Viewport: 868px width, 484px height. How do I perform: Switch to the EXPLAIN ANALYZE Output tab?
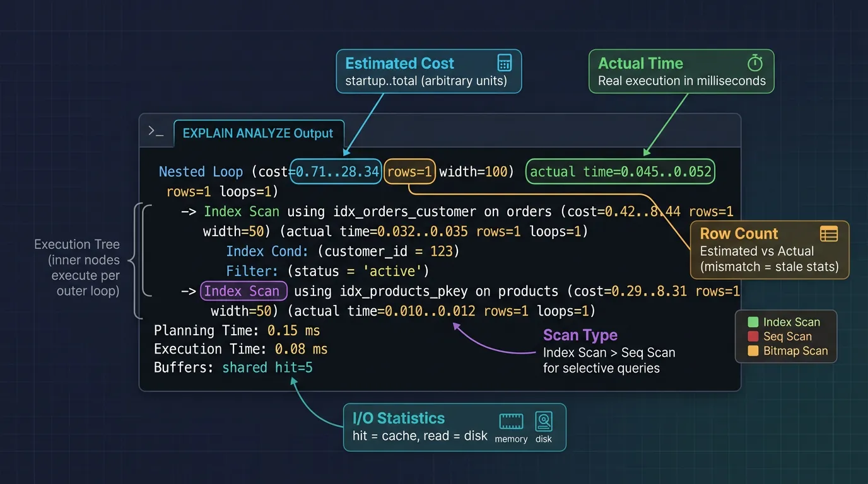click(258, 133)
